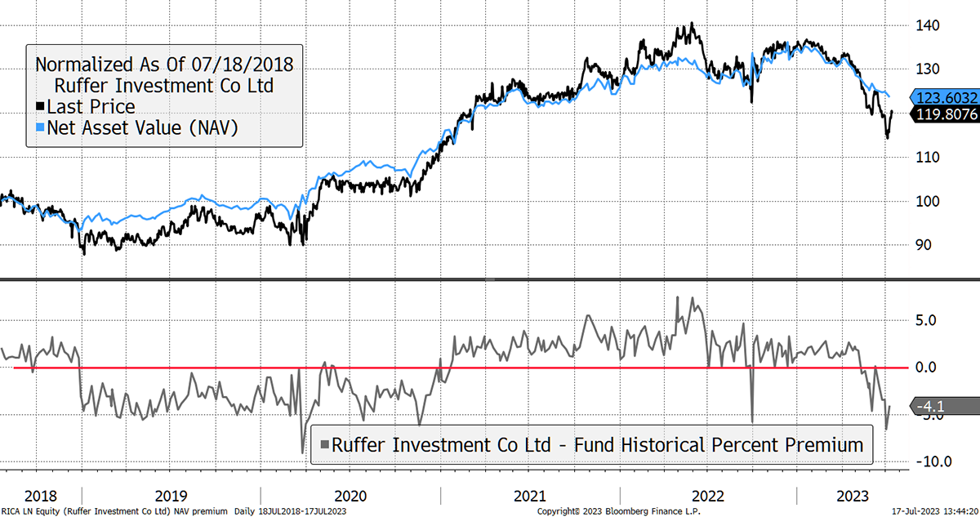Viewport: 980px width, 517px height.
Task: Click the Bloomberg Finance L.P. copyright notice
Action: click(x=619, y=511)
